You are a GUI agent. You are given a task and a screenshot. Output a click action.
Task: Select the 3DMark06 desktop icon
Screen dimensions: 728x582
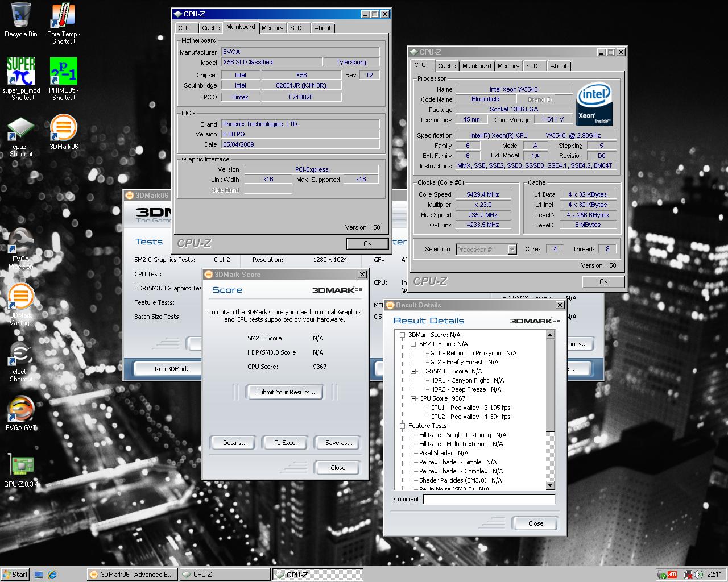64,132
